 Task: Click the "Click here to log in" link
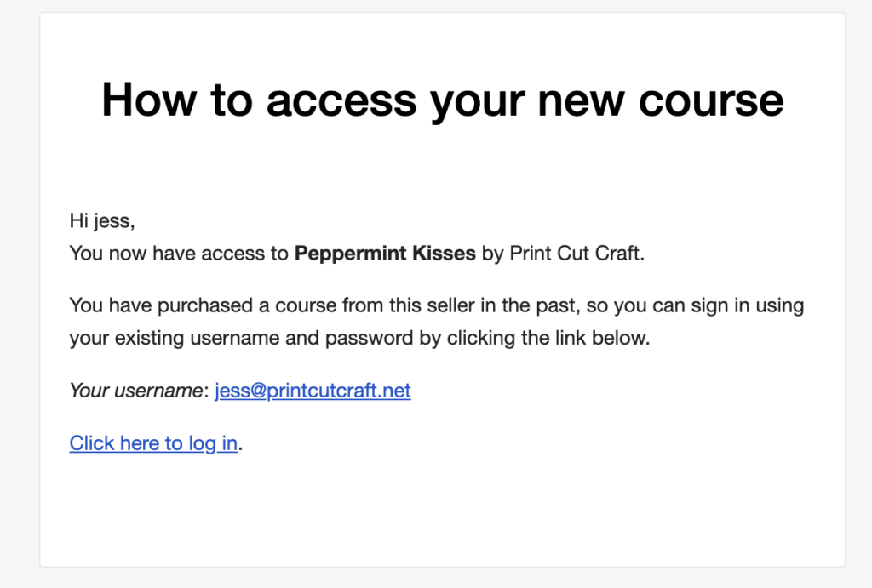(x=153, y=443)
